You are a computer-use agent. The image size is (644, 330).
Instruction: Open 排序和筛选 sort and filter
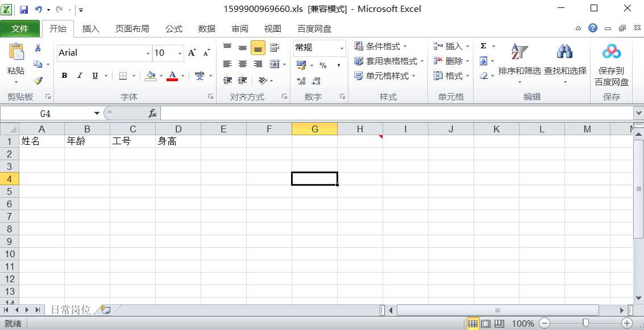520,64
